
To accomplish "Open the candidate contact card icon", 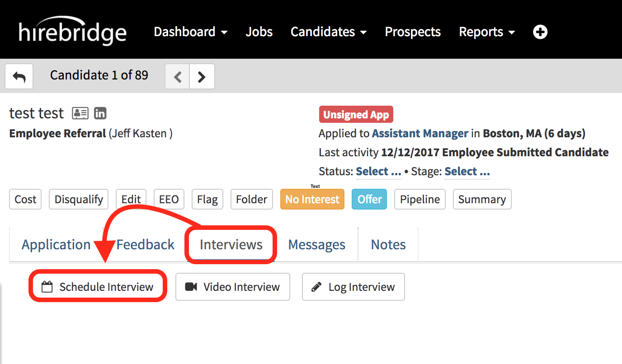I will (80, 113).
